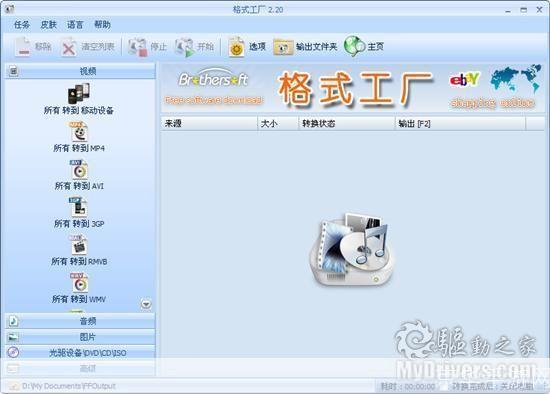This screenshot has height=394, width=550.
Task: Choose 所有 转到 MP4 conversion
Action: click(x=79, y=137)
